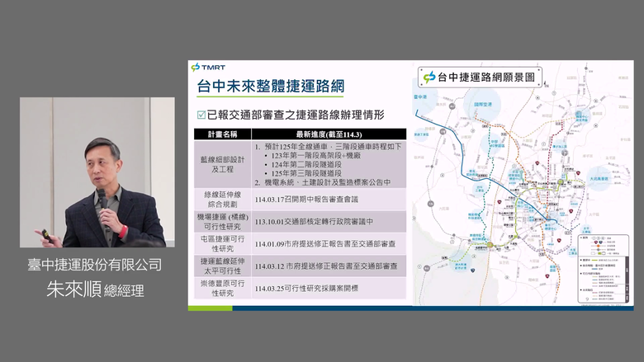
Task: Click cell 114.01.09市府提送修正報告書
Action: [x=324, y=244]
